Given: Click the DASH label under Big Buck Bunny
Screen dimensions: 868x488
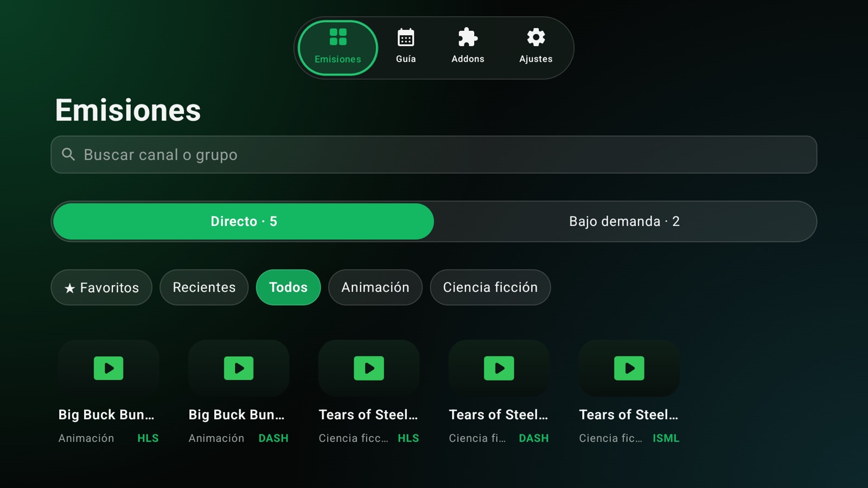Looking at the screenshot, I should click(x=273, y=438).
